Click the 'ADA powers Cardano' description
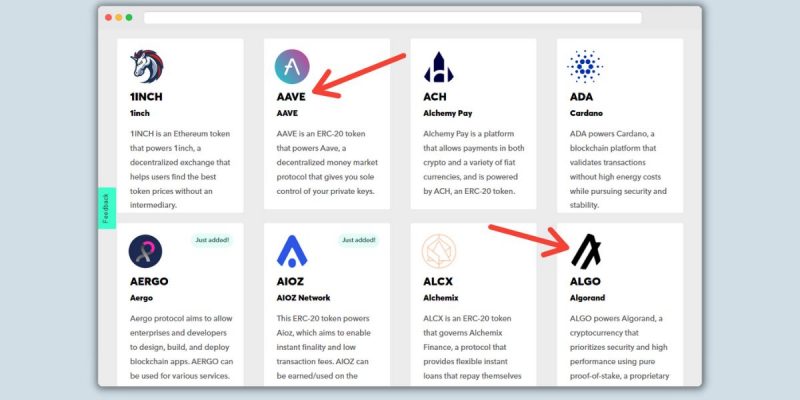Screen dimensions: 800x400 point(618,169)
